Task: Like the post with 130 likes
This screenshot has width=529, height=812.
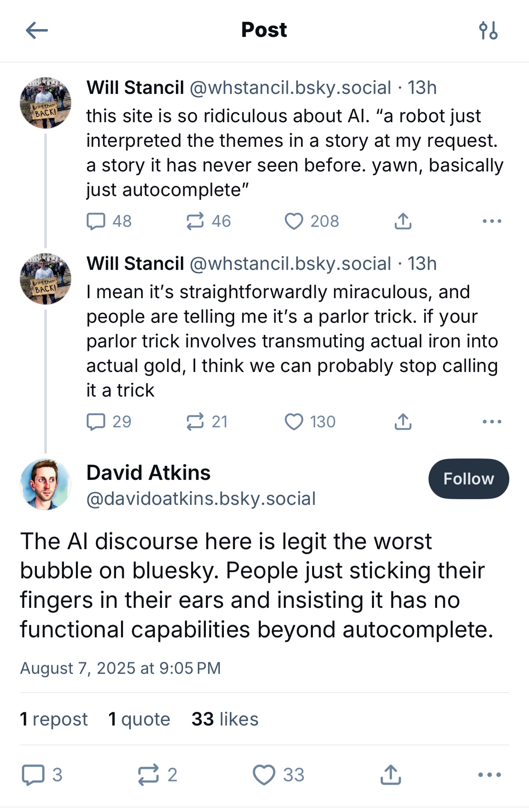Action: pos(294,422)
